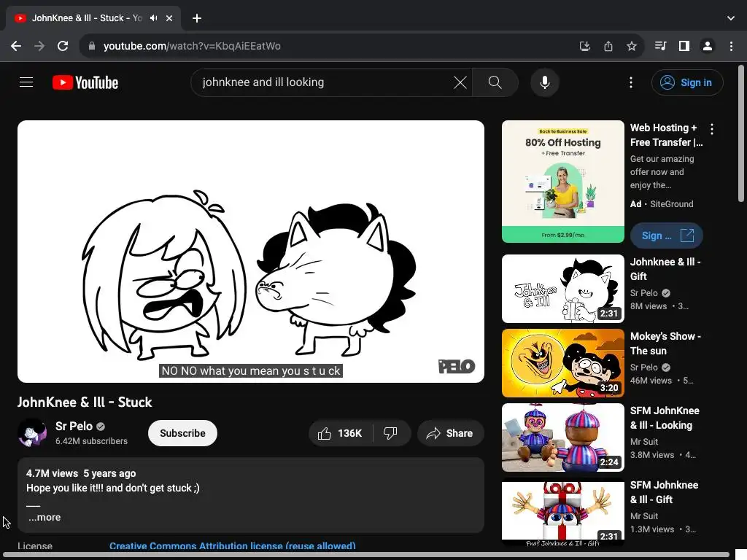The height and width of the screenshot is (560, 747).
Task: Reload the YouTube page
Action: pyautogui.click(x=63, y=46)
